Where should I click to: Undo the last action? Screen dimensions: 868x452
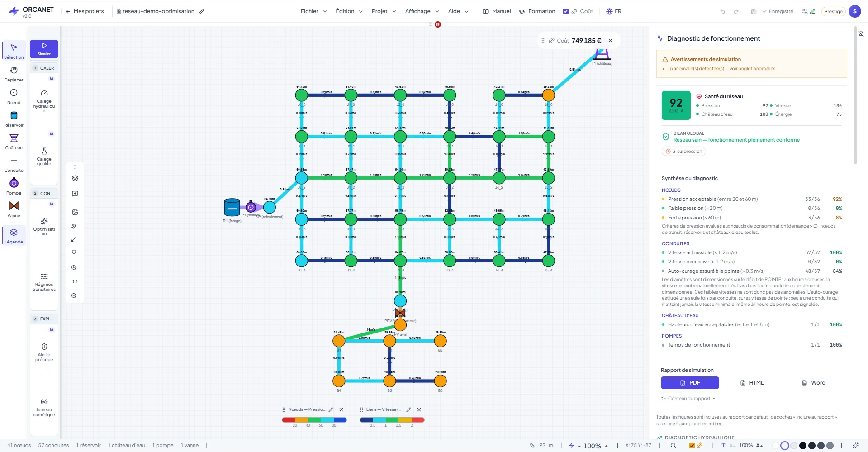[x=722, y=11]
